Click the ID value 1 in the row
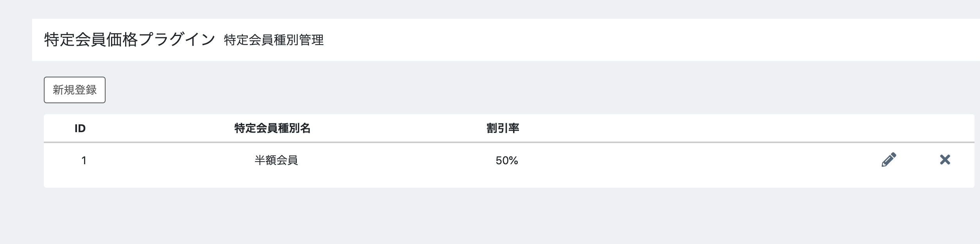Viewport: 980px width, 244px height. 84,160
